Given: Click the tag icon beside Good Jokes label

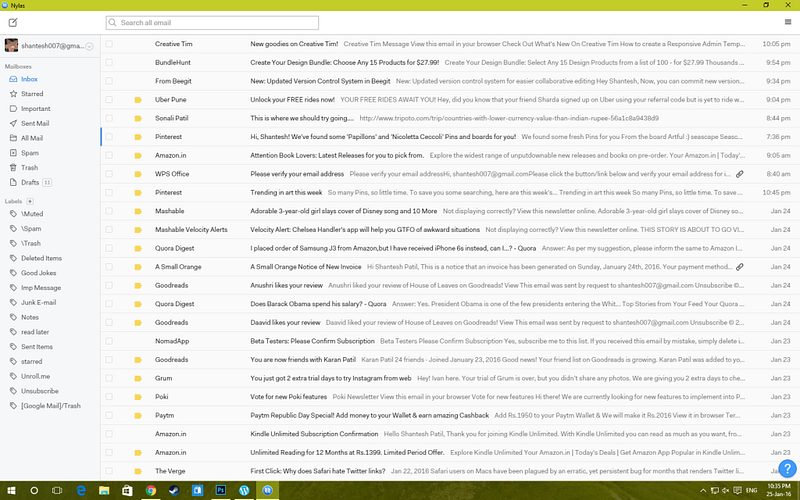Looking at the screenshot, I should [13, 273].
